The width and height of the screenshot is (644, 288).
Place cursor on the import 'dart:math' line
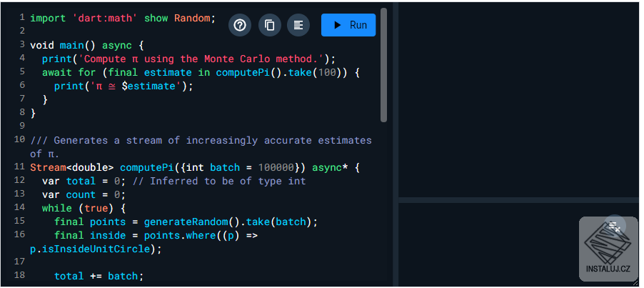coord(123,19)
